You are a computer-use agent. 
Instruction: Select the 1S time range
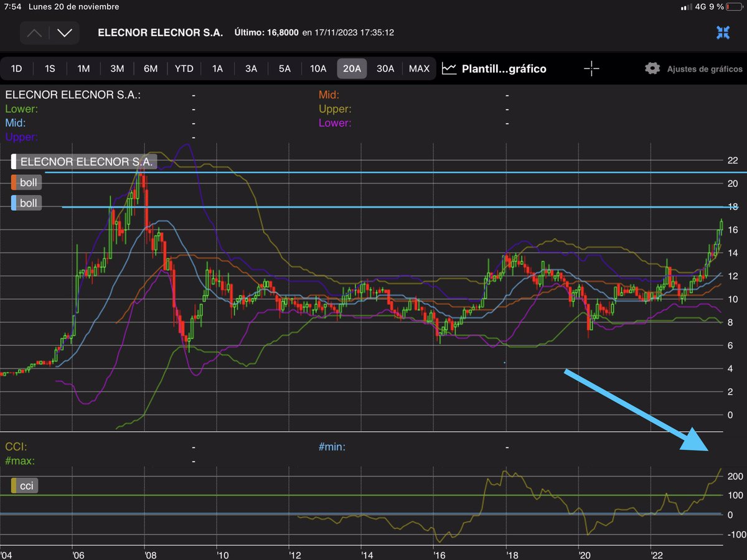pos(50,68)
